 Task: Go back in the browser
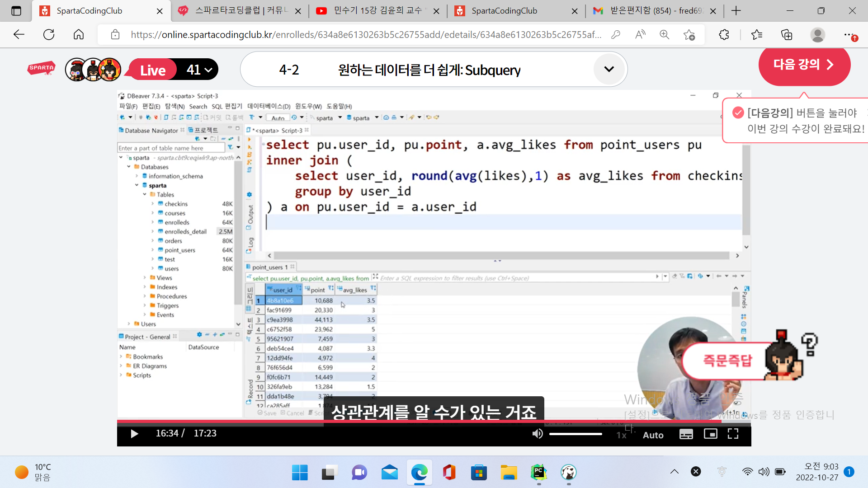[x=19, y=34]
